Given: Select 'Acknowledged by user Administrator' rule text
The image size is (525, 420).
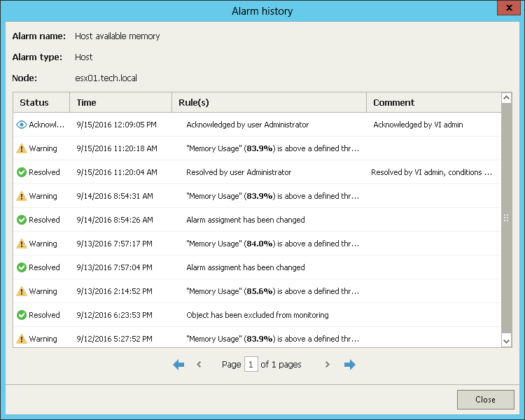Looking at the screenshot, I should coord(247,125).
